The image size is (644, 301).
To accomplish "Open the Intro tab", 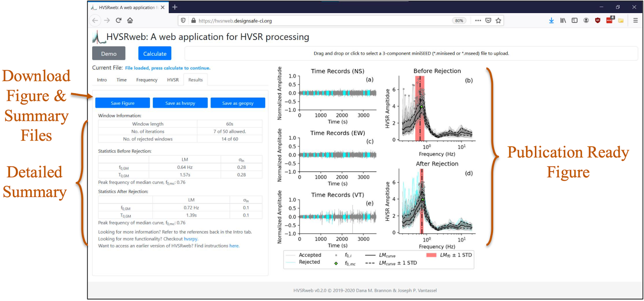I will [x=102, y=80].
